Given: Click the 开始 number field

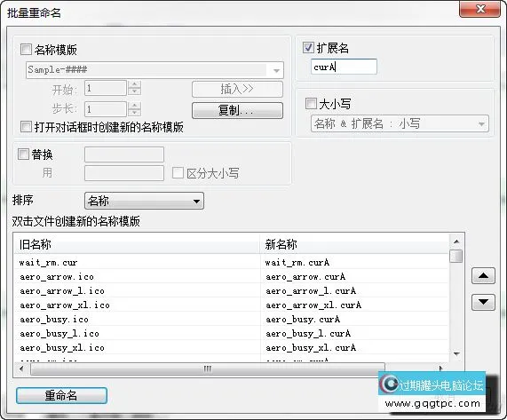Looking at the screenshot, I should coord(106,88).
